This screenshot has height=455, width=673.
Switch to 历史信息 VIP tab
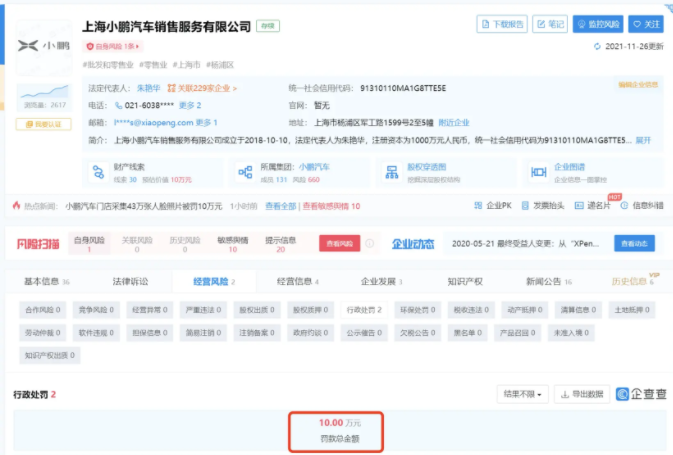633,282
